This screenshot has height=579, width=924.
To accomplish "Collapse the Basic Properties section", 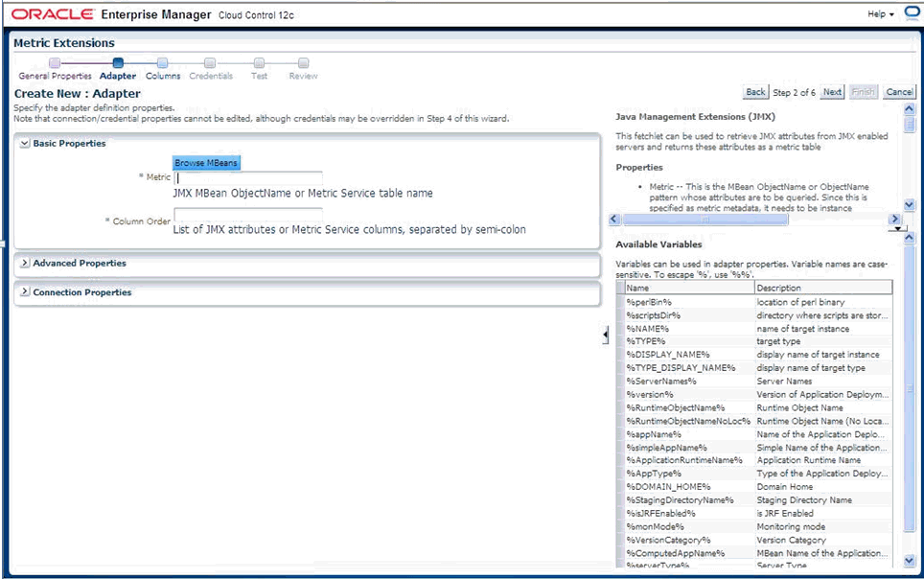I will pyautogui.click(x=25, y=143).
